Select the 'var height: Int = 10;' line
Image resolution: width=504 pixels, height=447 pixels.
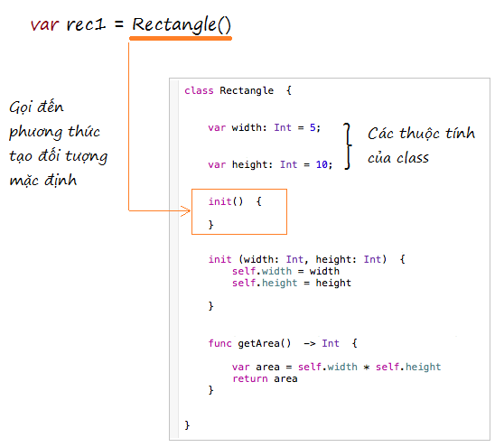[x=270, y=164]
